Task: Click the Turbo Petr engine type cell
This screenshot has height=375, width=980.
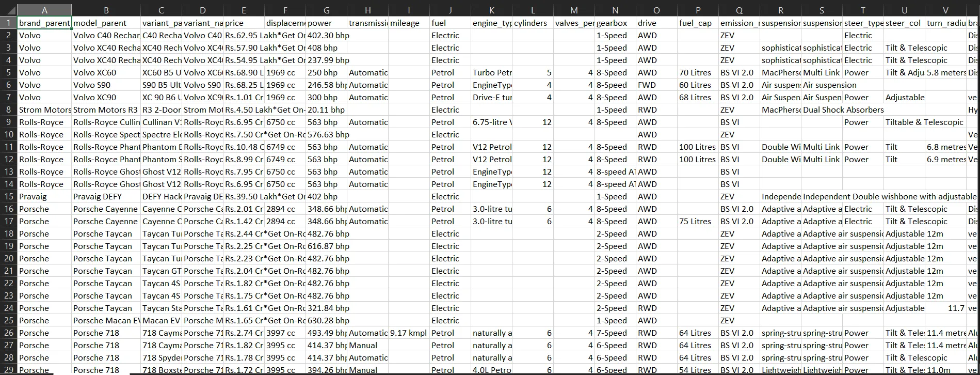Action: point(491,72)
